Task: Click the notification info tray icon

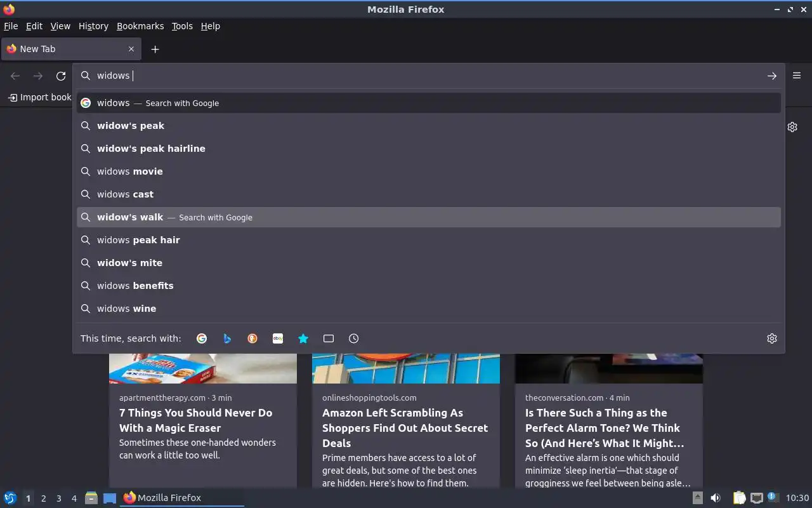Action: click(772, 497)
